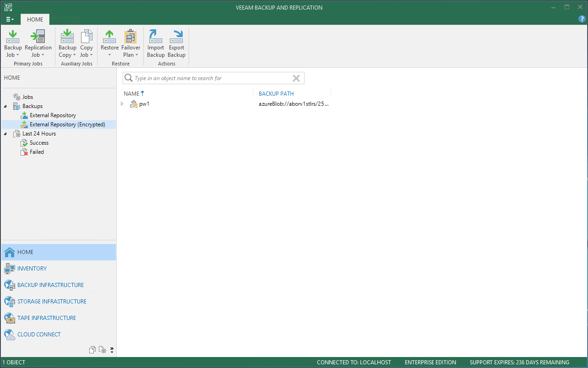The height and width of the screenshot is (368, 588).
Task: Click the search field for object names
Action: coord(213,78)
